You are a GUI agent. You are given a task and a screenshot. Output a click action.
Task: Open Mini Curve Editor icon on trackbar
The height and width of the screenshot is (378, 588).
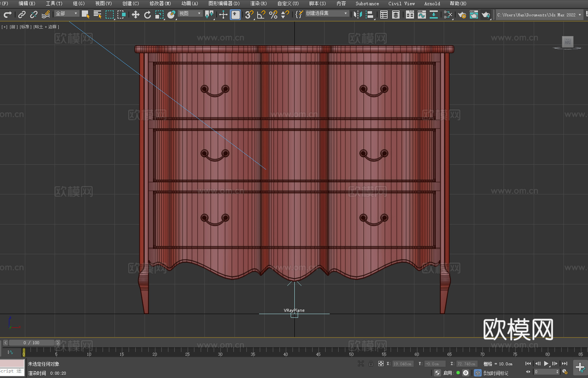click(x=10, y=352)
